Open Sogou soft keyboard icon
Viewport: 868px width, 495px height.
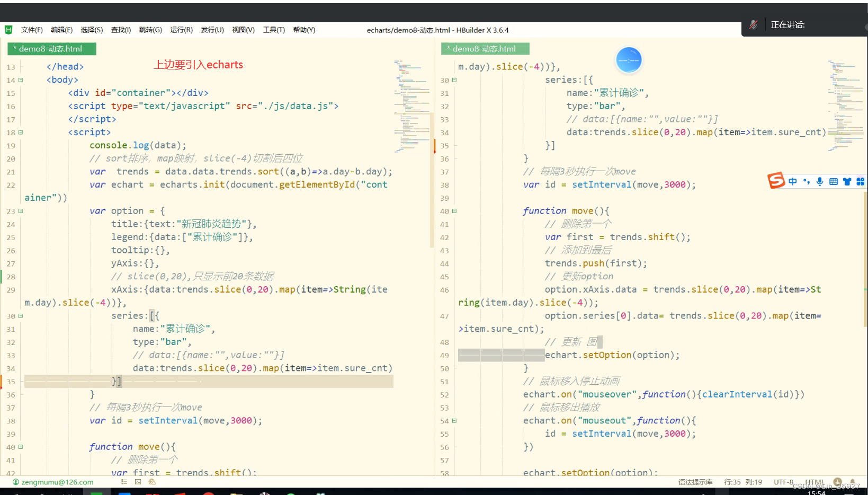pos(834,181)
